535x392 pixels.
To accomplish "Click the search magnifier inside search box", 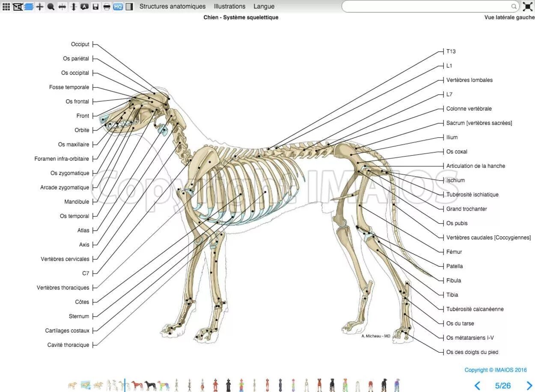I will (x=514, y=6).
